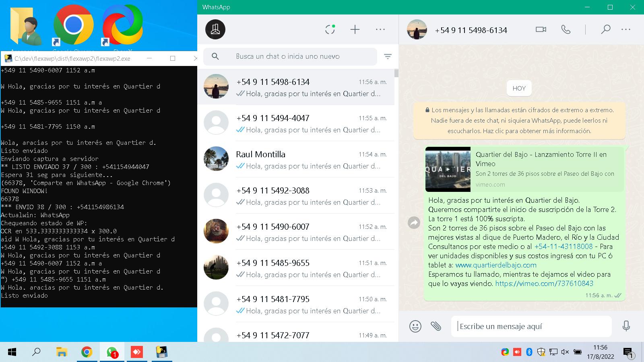Click the flexawp2.exe console title bar icon
This screenshot has width=644, height=362.
pyautogui.click(x=8, y=58)
